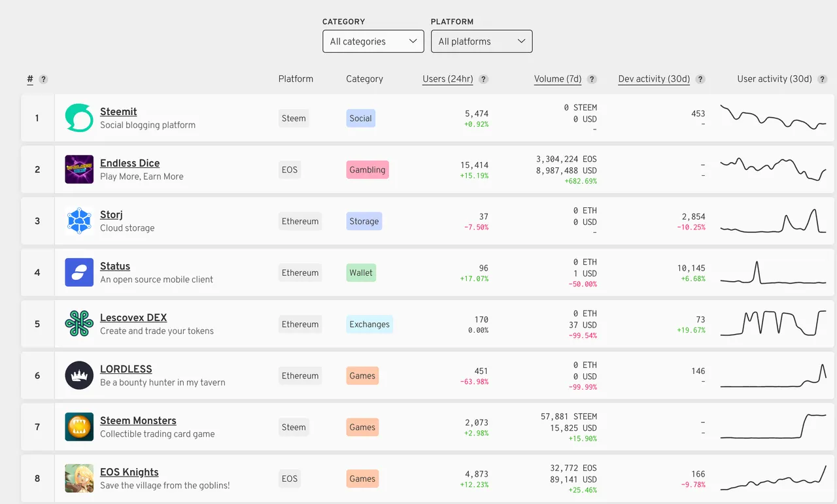Click "Social blogging platform" description

click(x=148, y=125)
